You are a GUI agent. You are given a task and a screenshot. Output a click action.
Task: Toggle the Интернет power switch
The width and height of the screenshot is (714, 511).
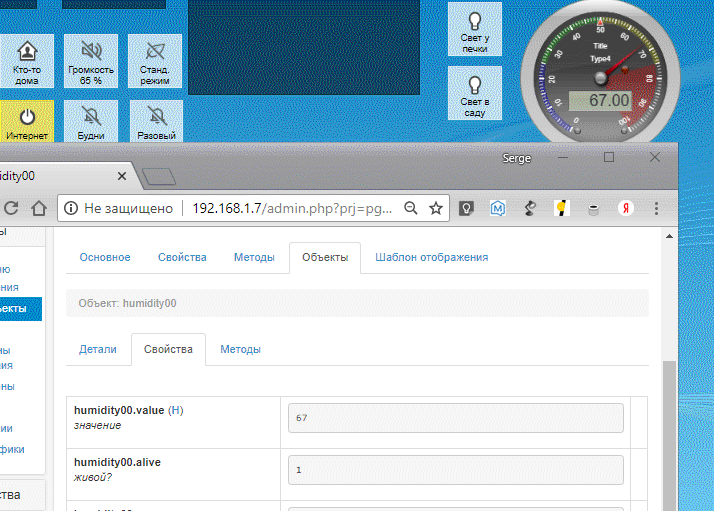pos(27,121)
